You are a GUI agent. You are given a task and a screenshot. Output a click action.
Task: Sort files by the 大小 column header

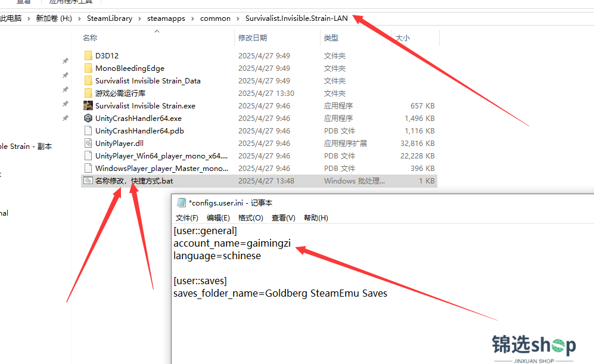click(403, 38)
